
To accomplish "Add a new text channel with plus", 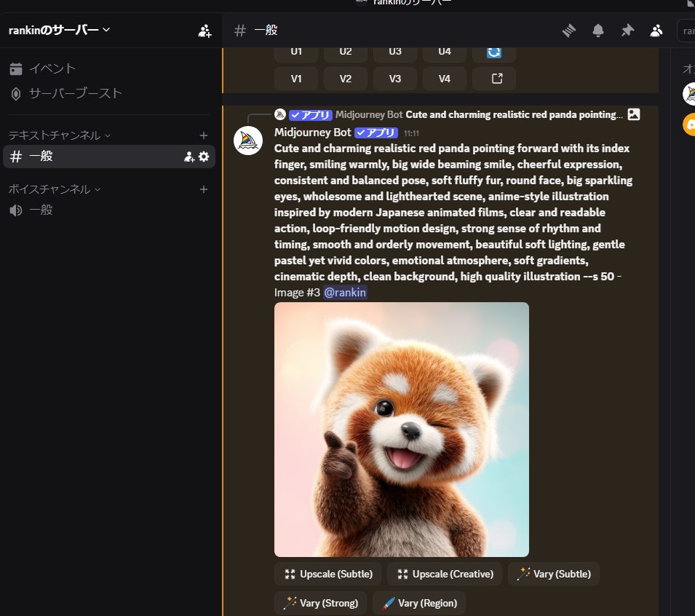I will click(204, 135).
